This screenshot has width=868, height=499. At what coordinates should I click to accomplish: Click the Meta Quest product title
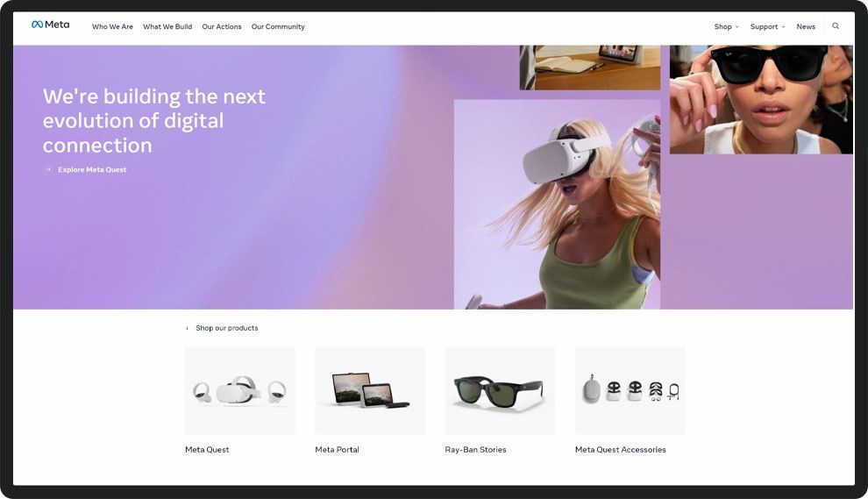(x=207, y=450)
